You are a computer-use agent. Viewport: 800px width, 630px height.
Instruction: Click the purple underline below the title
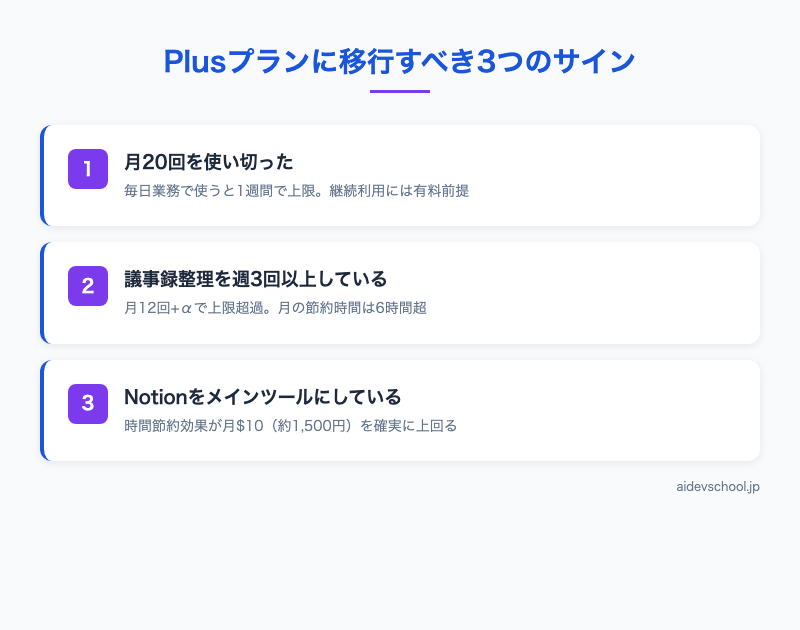[400, 90]
